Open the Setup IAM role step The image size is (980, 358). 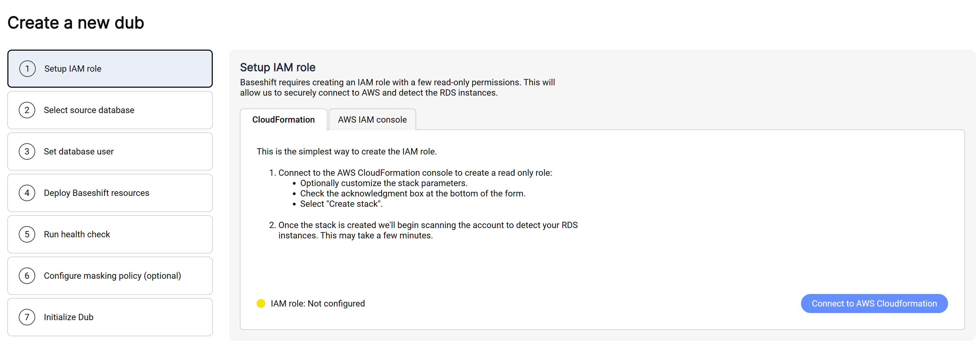point(110,69)
